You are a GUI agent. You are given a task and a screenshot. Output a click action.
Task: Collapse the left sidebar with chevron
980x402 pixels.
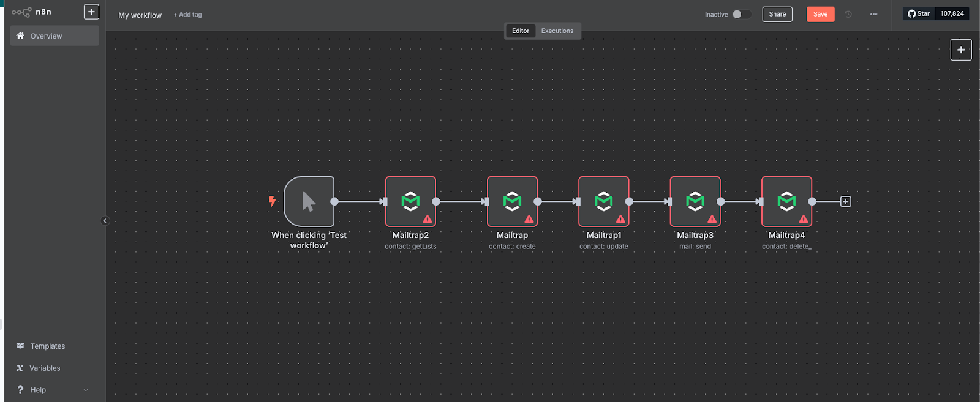(x=105, y=221)
